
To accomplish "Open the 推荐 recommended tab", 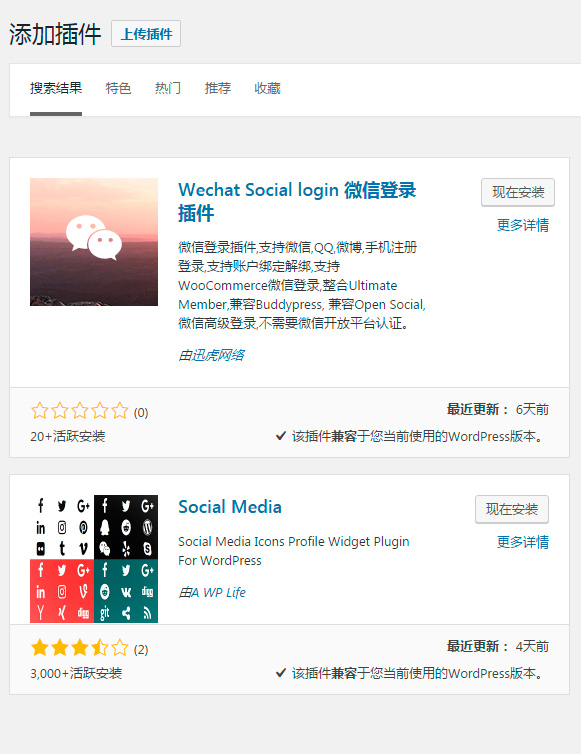I will click(218, 88).
